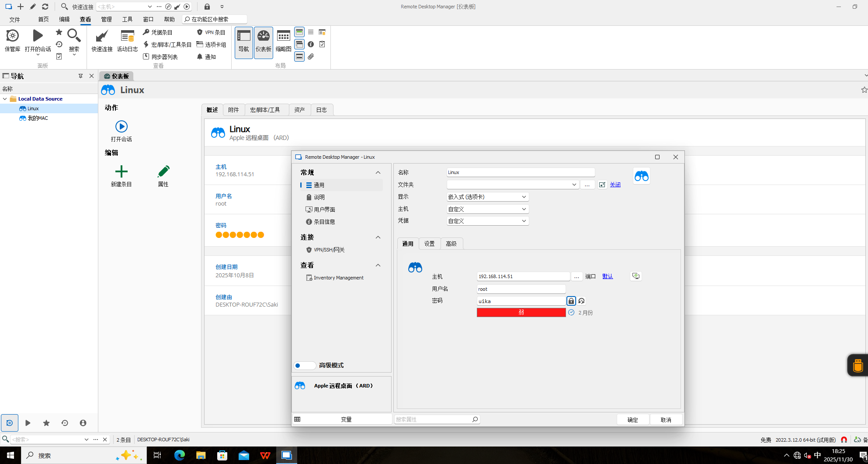
Task: Open 通知 bell in the ribbon
Action: pos(206,57)
